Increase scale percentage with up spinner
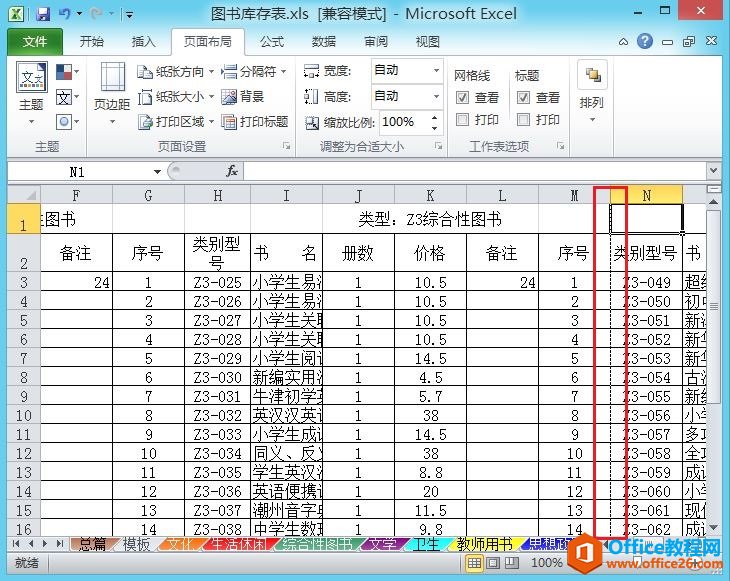730x581 pixels. 434,117
